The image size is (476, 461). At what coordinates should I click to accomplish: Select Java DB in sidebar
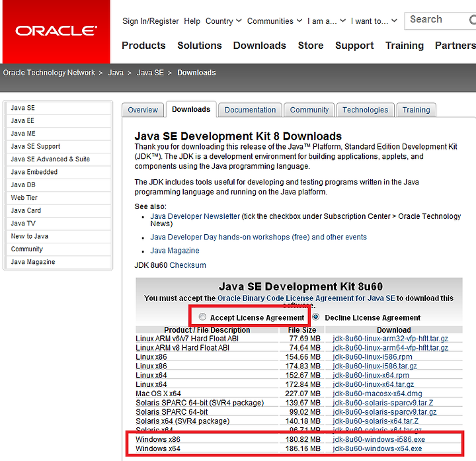coord(58,185)
